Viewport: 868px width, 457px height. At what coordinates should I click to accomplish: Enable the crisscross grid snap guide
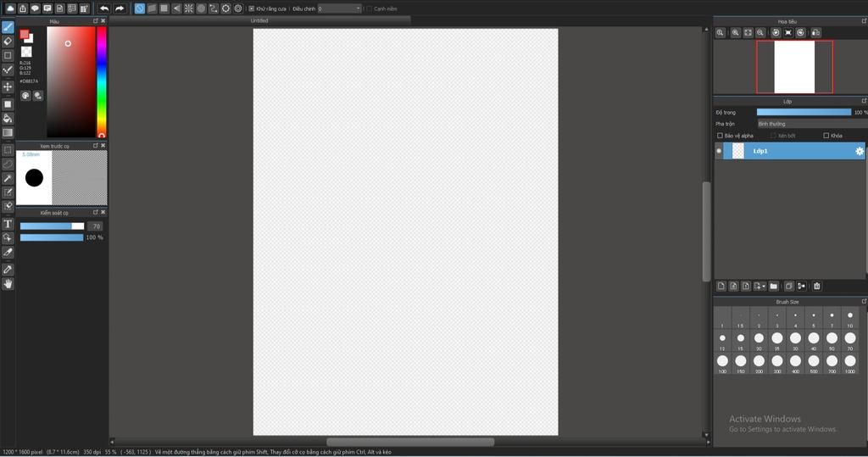point(164,8)
